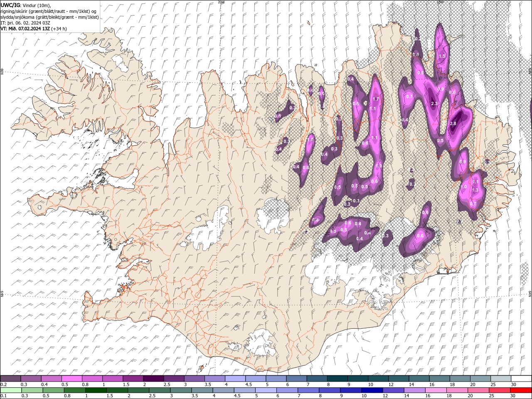Click the '64N' latitude label on the right edge
Image resolution: width=532 pixels, height=399 pixels.
click(530, 294)
